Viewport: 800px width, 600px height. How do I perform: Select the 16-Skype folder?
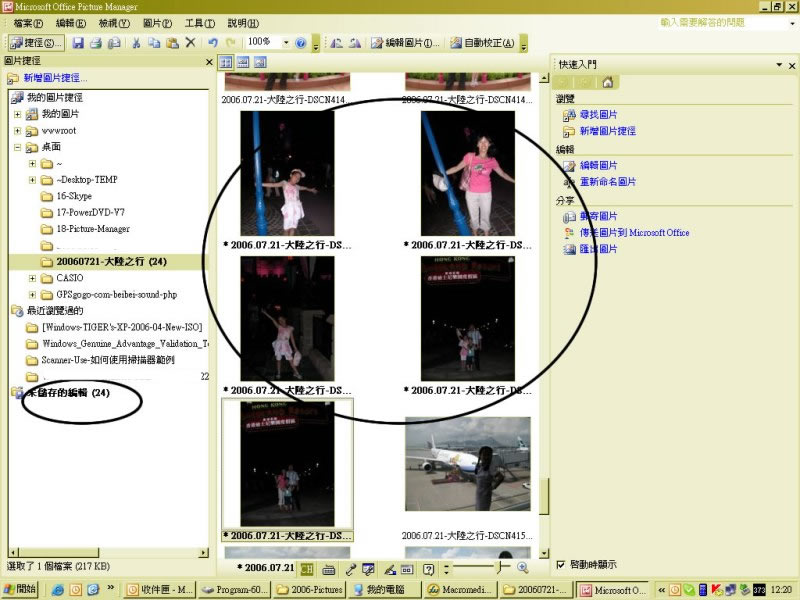74,196
